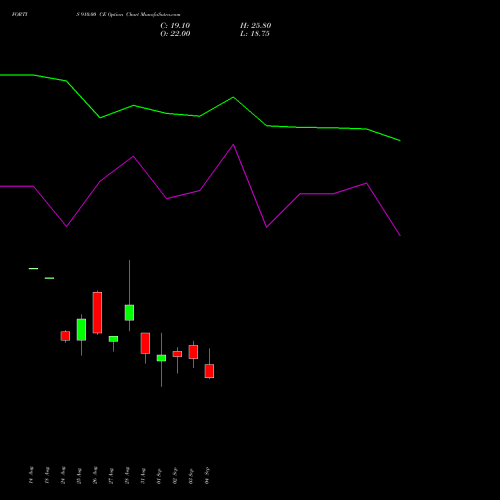Select the small green candle on 01 Sep
Screen dimensions: 500x500
click(x=161, y=358)
